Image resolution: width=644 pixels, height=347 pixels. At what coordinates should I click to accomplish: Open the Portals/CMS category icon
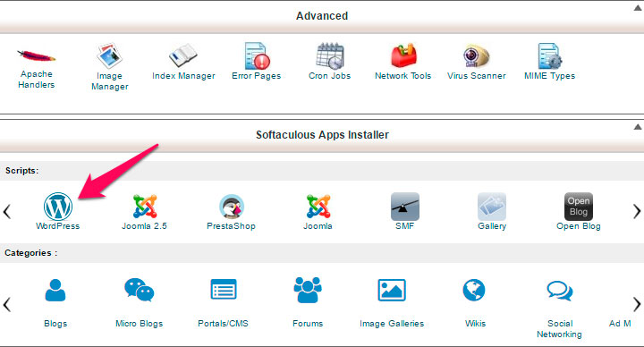click(x=224, y=290)
